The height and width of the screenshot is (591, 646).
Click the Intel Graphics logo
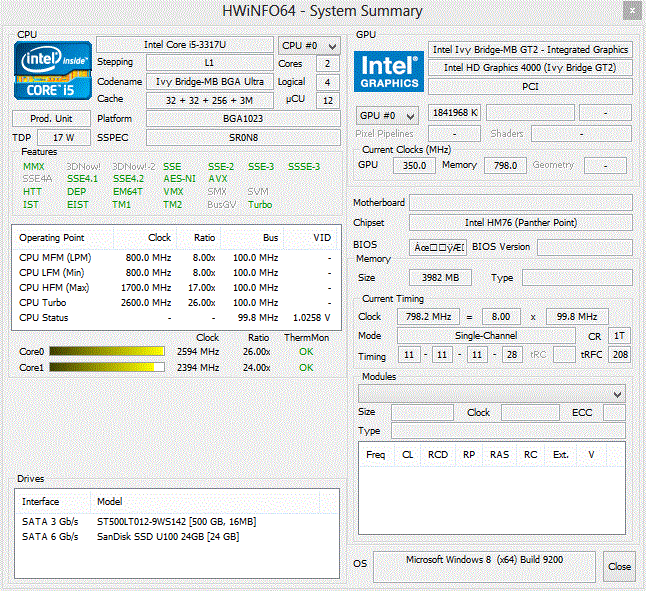(x=389, y=71)
